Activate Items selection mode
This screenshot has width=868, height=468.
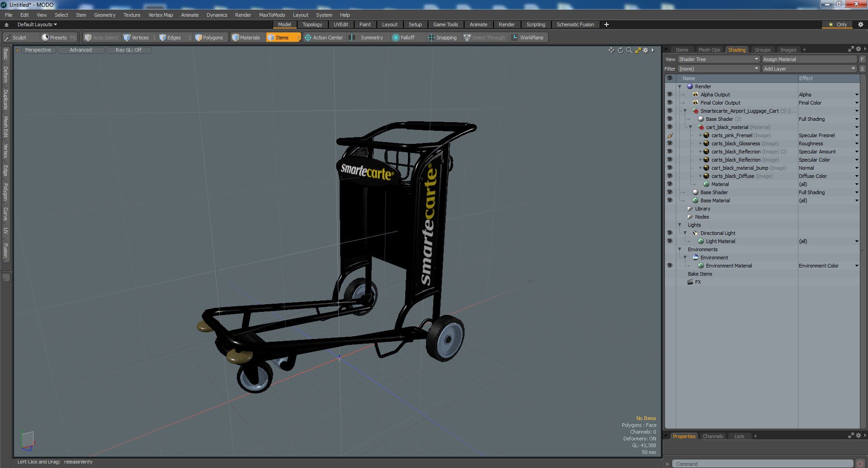tap(283, 38)
